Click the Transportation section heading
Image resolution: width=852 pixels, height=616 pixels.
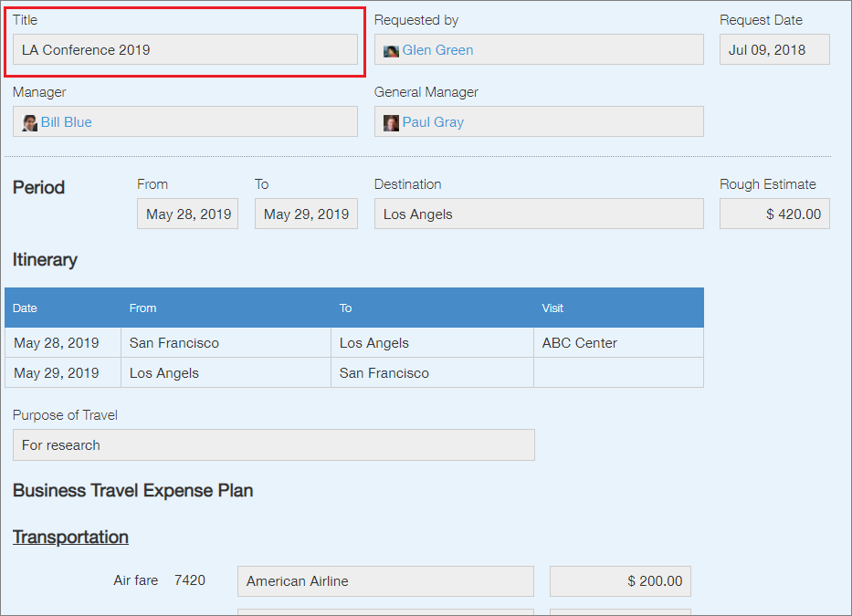70,537
